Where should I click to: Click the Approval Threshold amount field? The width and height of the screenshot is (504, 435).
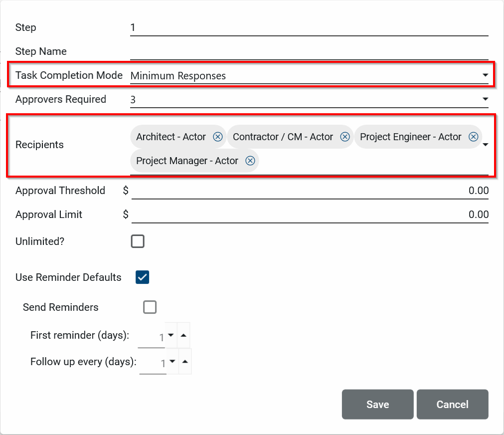coord(309,191)
